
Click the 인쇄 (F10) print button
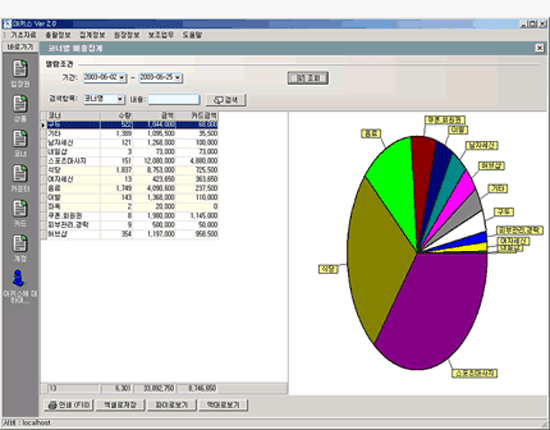(69, 405)
